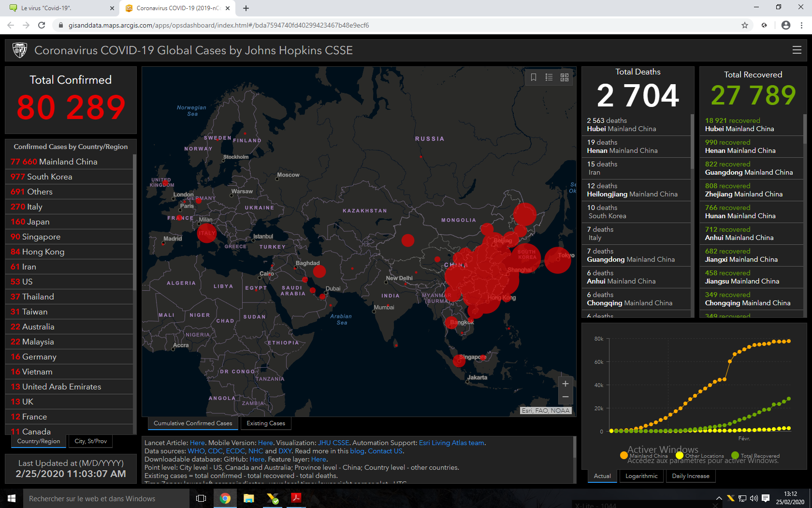Open the basemap gallery grid icon
This screenshot has height=508, width=812.
click(565, 77)
